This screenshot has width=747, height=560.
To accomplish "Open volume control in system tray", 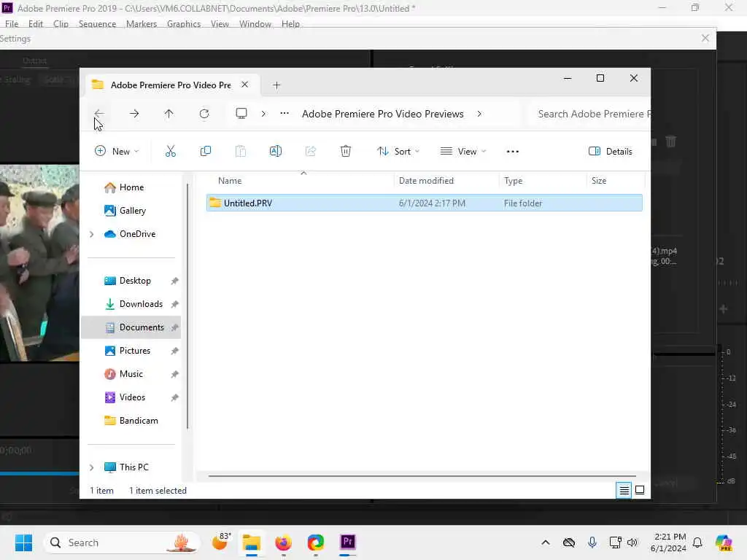I will 632,542.
